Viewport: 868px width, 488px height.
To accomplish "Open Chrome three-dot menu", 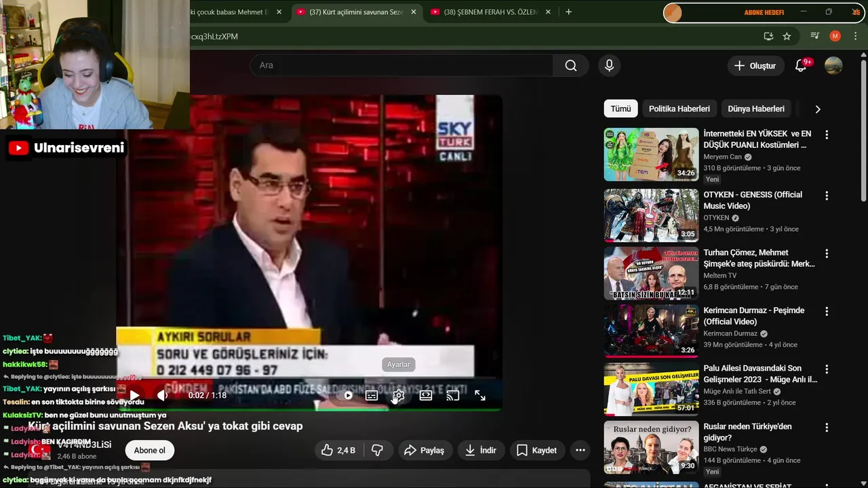I will point(856,36).
